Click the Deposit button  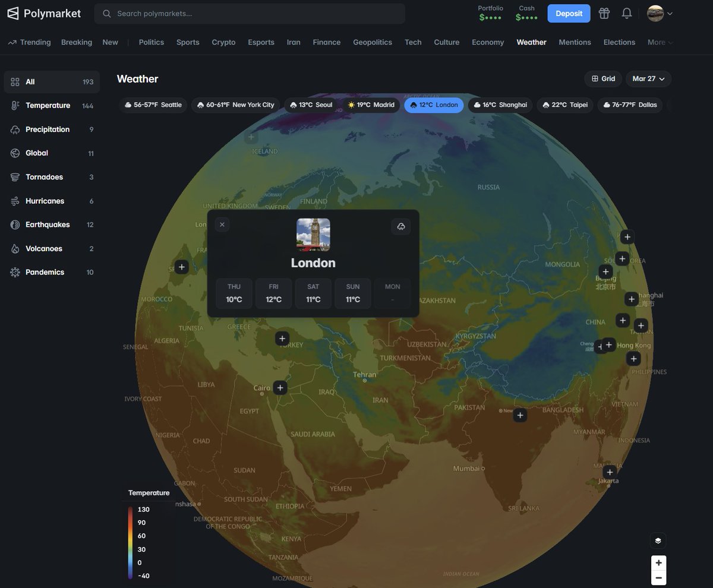[569, 13]
